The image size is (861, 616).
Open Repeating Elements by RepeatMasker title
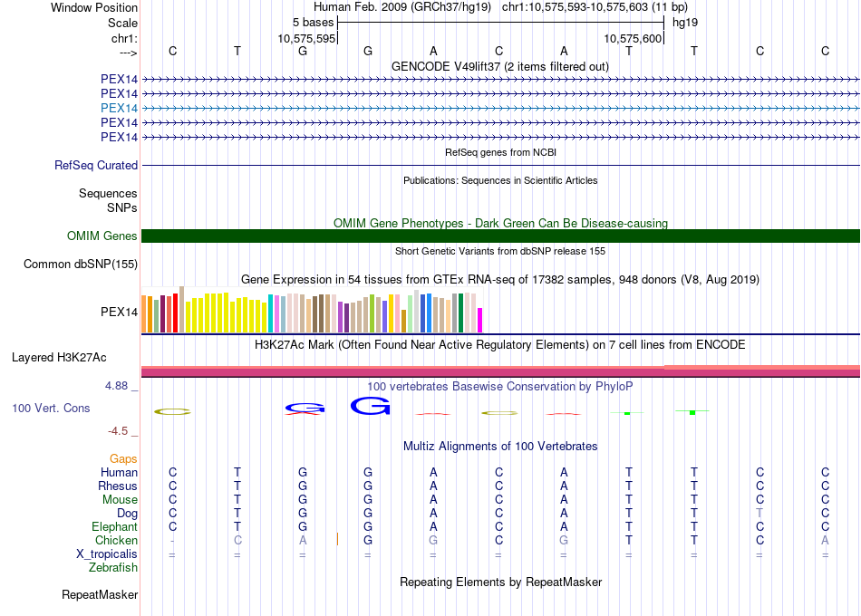500,582
